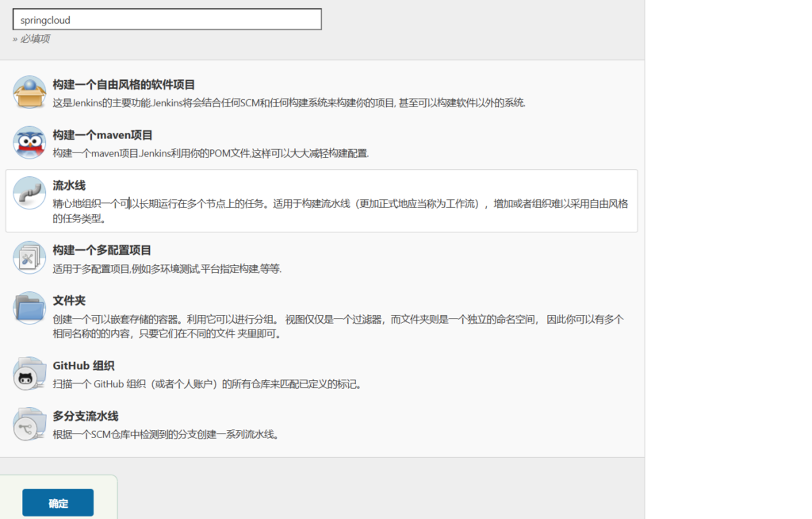Screen dimensions: 812x519
Task: Focus the springcloud item name field
Action: [x=167, y=20]
